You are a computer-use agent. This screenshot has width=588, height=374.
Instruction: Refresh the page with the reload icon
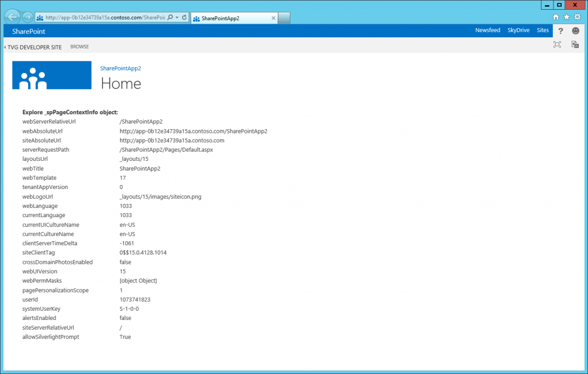click(x=184, y=17)
